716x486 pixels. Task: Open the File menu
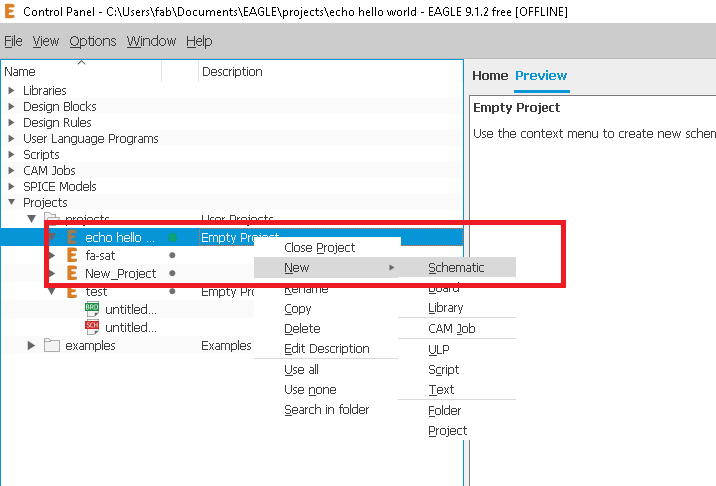click(x=13, y=41)
